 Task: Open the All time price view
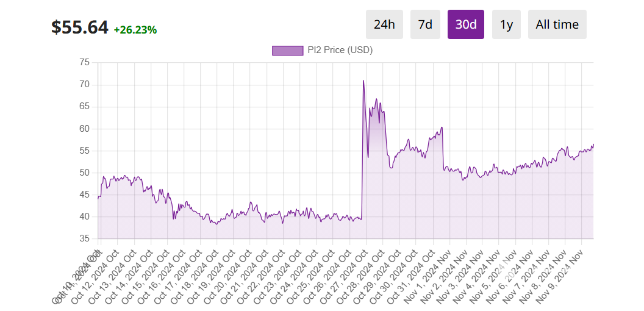(557, 24)
